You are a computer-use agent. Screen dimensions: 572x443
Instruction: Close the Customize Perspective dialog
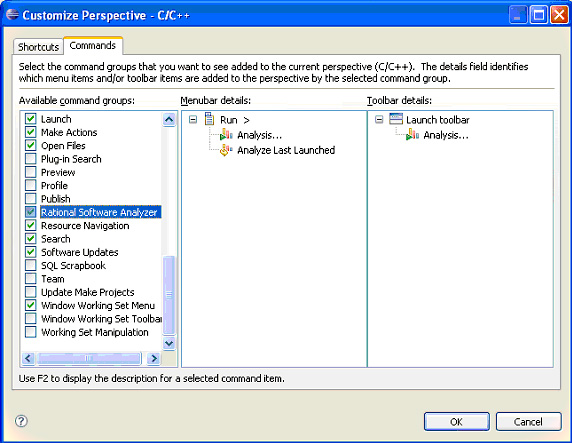click(559, 15)
